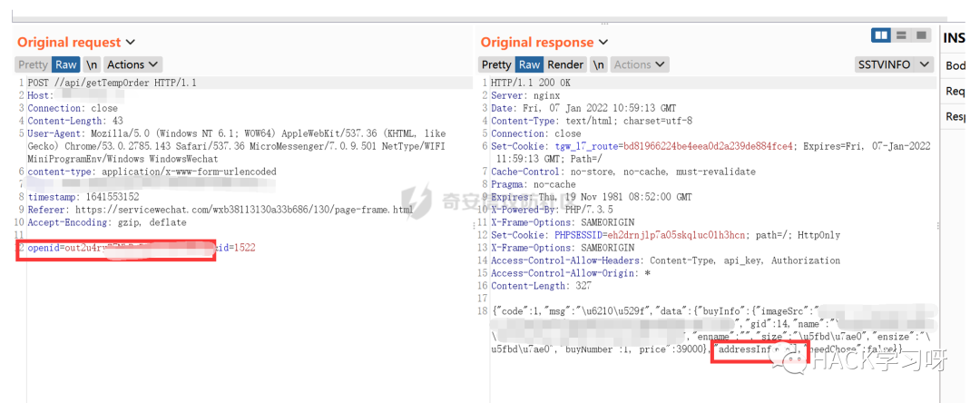Image resolution: width=980 pixels, height=403 pixels.
Task: Switch to side-by-side layout icon
Action: coord(880,35)
